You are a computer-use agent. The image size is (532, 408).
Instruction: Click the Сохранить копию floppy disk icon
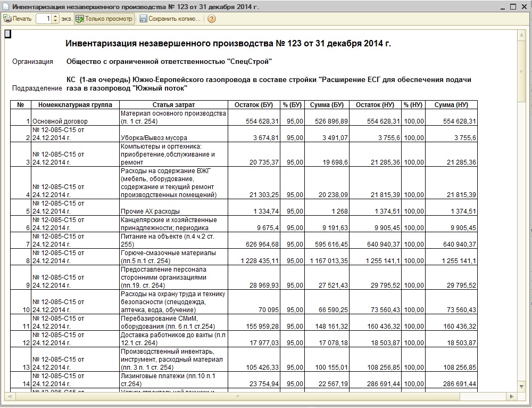click(144, 19)
